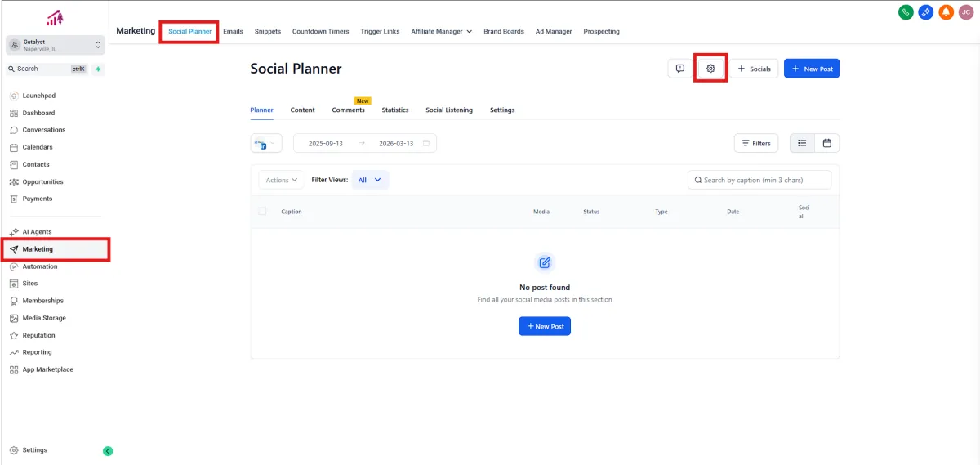Click the green phone dialer icon

pyautogui.click(x=906, y=12)
